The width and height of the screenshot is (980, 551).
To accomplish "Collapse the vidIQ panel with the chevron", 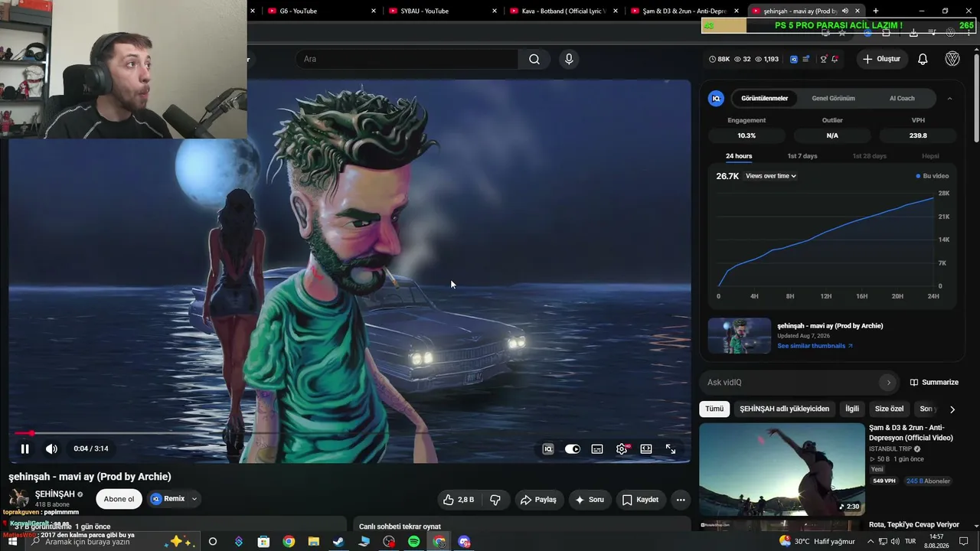I will click(x=949, y=98).
